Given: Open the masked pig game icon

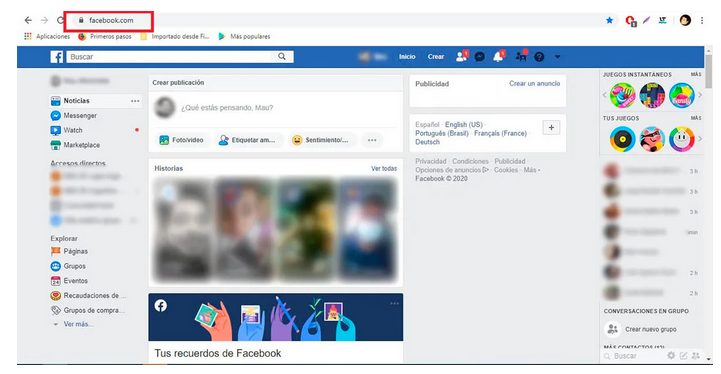Looking at the screenshot, I should (652, 139).
